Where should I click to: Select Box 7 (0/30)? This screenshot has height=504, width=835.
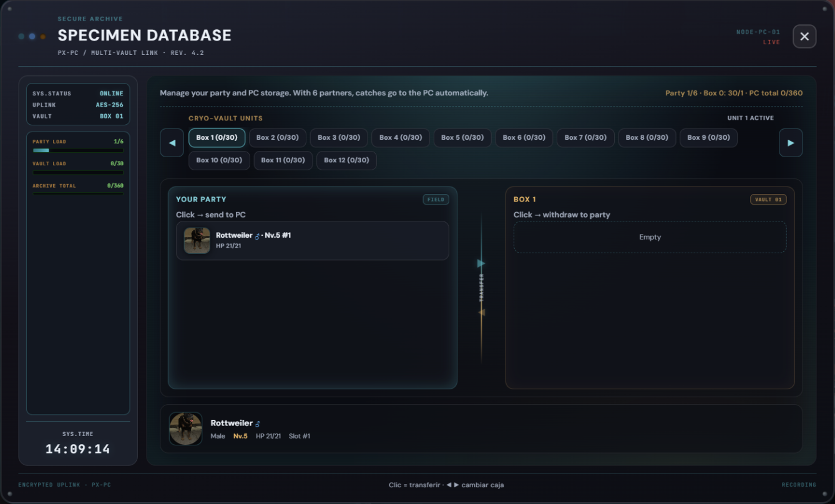(585, 138)
